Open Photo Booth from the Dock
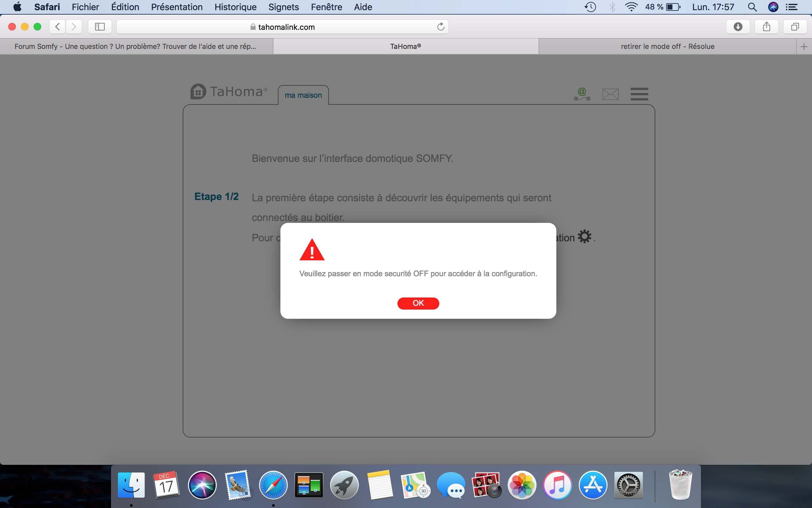812x508 pixels. click(487, 485)
